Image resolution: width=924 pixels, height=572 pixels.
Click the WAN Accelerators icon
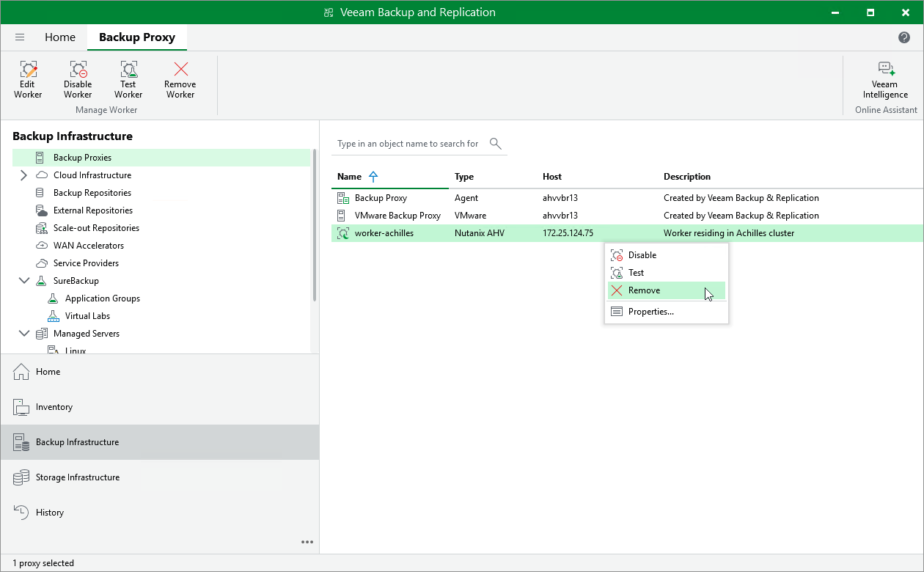42,246
